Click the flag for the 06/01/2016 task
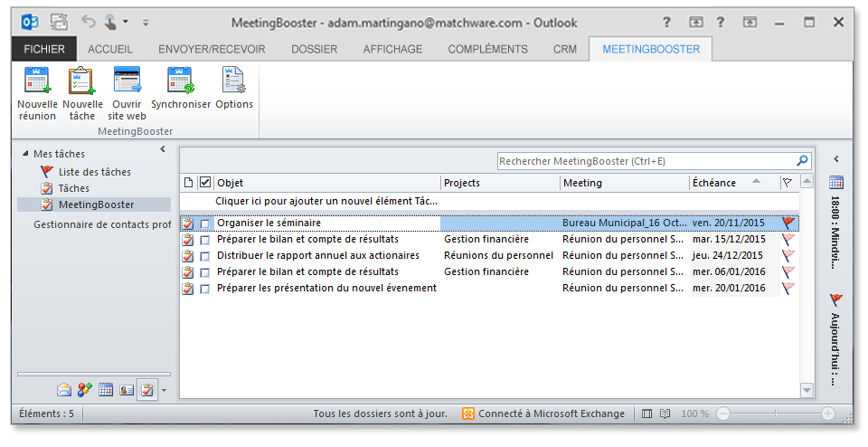 788,272
